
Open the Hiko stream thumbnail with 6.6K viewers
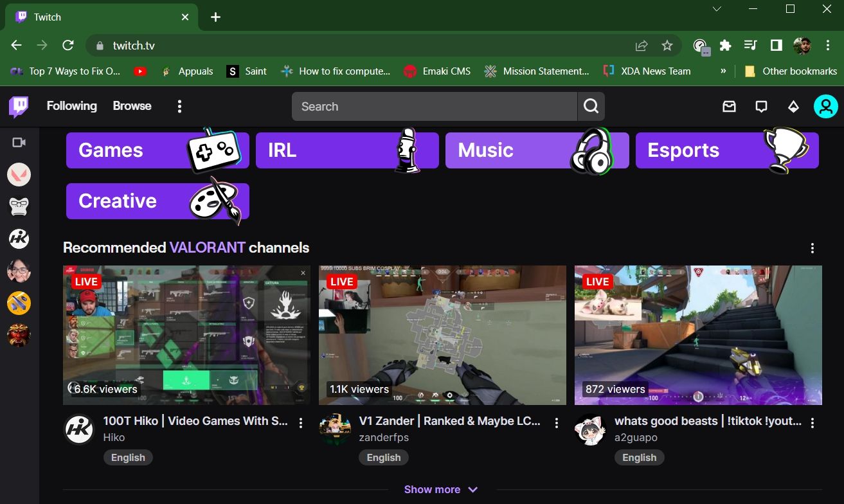[186, 335]
